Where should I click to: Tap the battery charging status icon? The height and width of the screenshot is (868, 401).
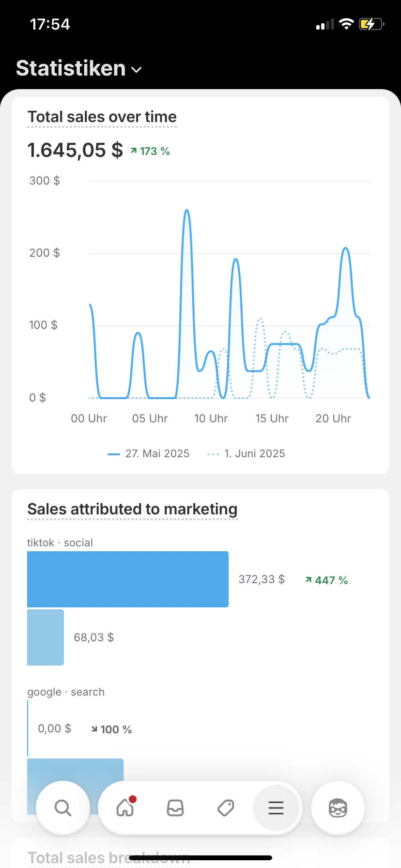tap(371, 24)
